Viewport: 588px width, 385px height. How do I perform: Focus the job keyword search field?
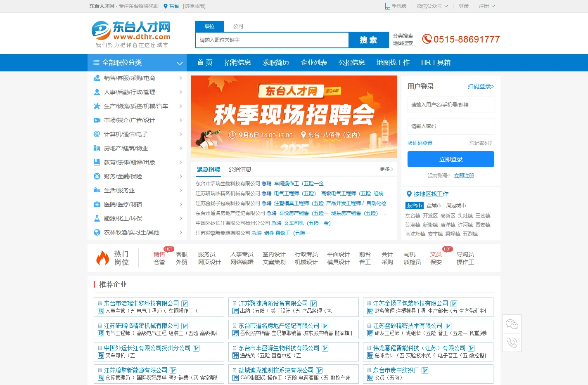coord(272,40)
